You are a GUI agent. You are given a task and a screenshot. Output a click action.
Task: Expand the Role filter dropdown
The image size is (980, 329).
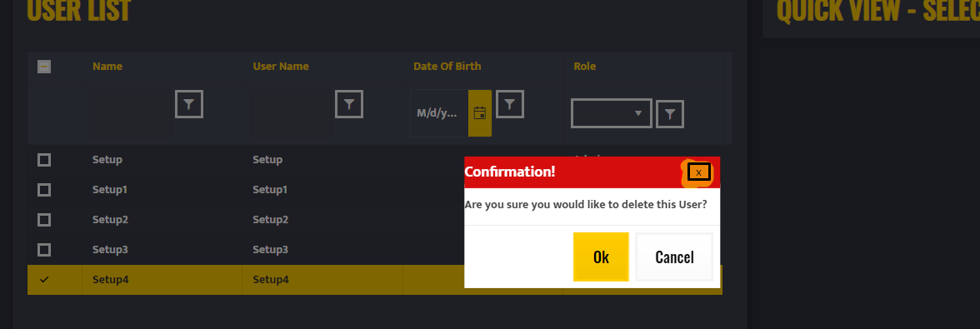(x=612, y=113)
